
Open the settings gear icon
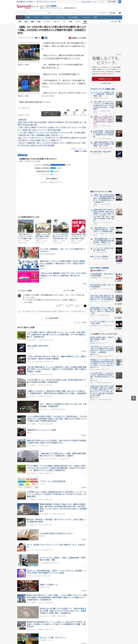click(x=120, y=13)
